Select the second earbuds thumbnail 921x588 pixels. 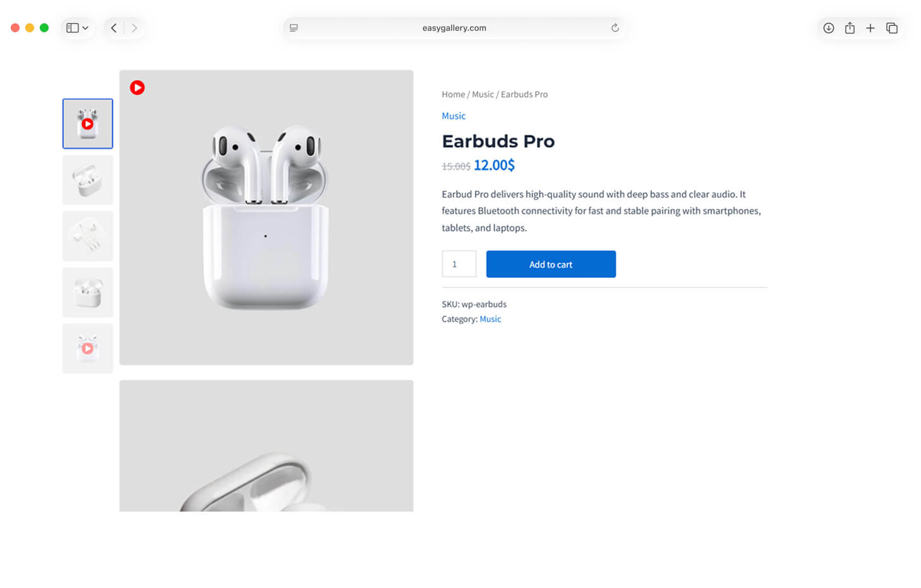pyautogui.click(x=88, y=180)
